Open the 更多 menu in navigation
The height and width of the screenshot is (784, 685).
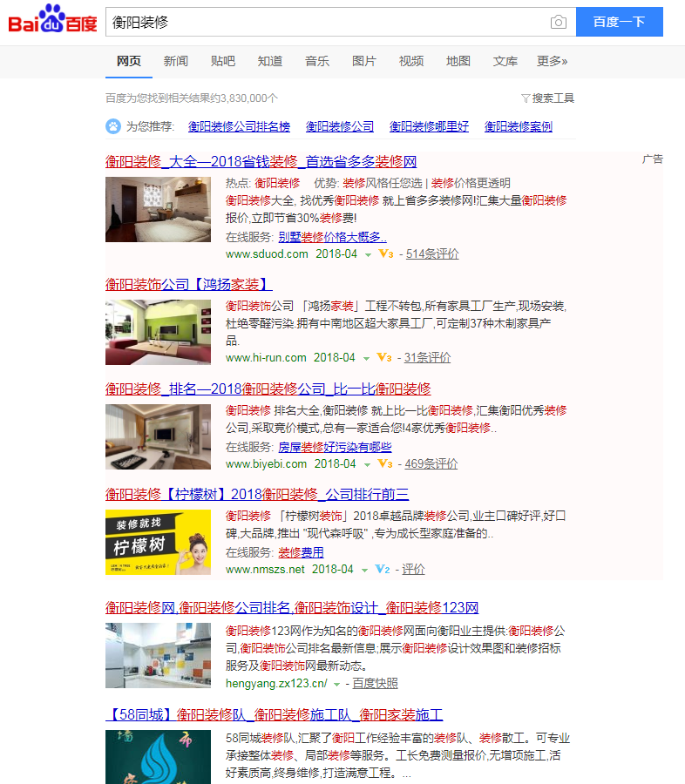click(x=552, y=61)
